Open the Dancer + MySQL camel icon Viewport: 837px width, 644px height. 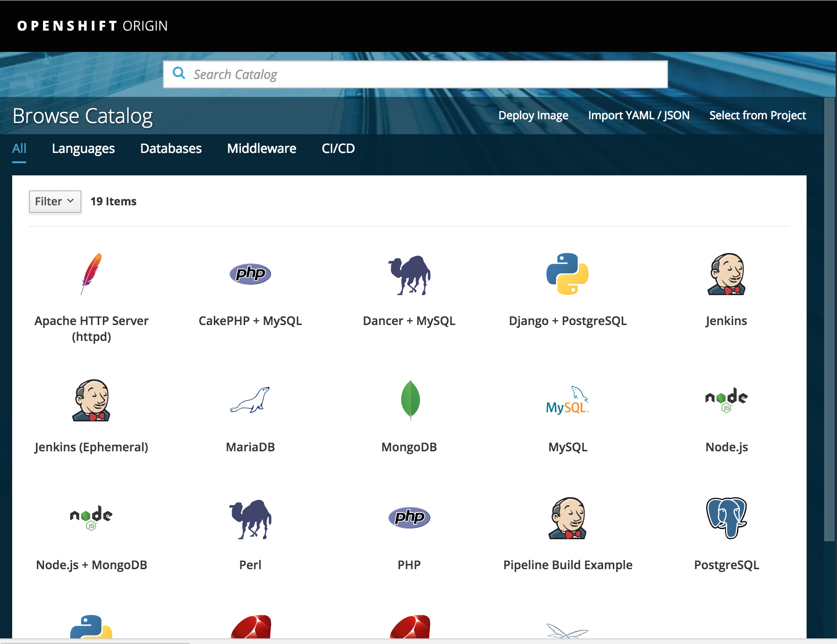point(409,275)
